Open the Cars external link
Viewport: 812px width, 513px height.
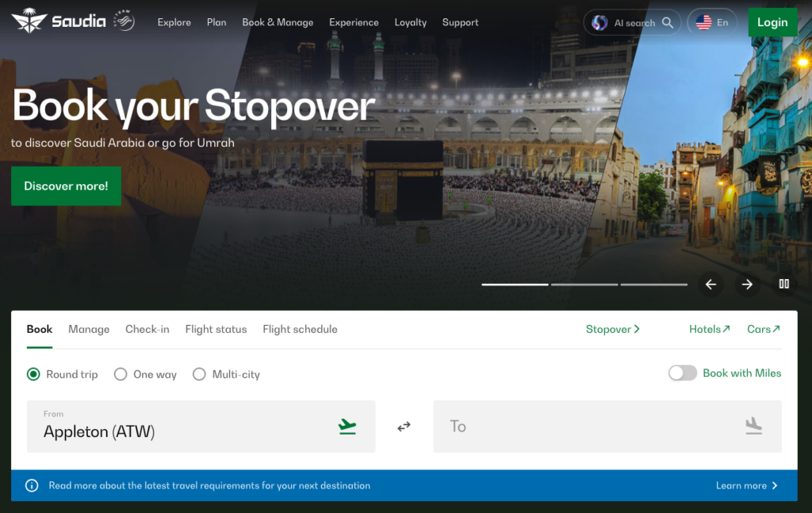click(x=764, y=329)
